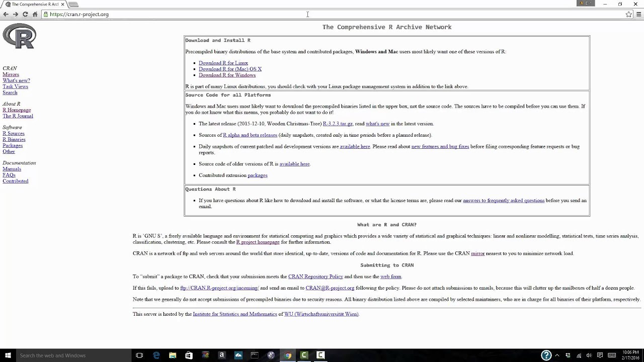Open R Sources in the sidebar
The height and width of the screenshot is (362, 644).
(14, 134)
